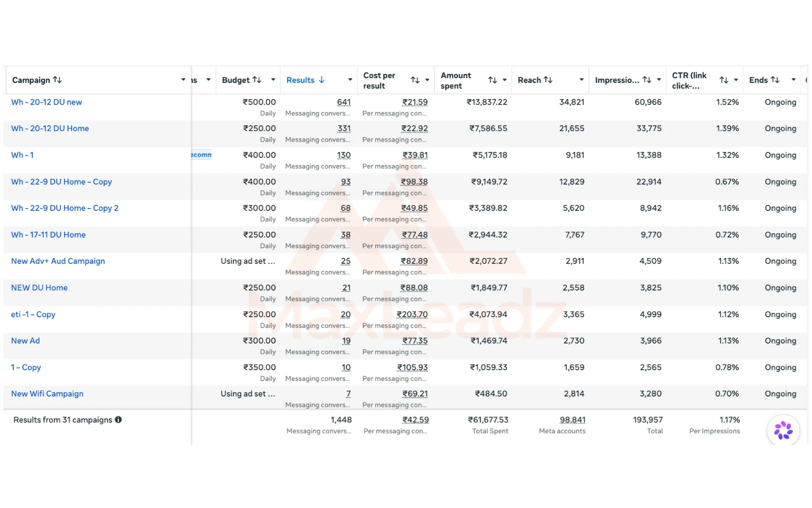Click the New Ad campaign link
The image size is (812, 508).
tap(25, 341)
